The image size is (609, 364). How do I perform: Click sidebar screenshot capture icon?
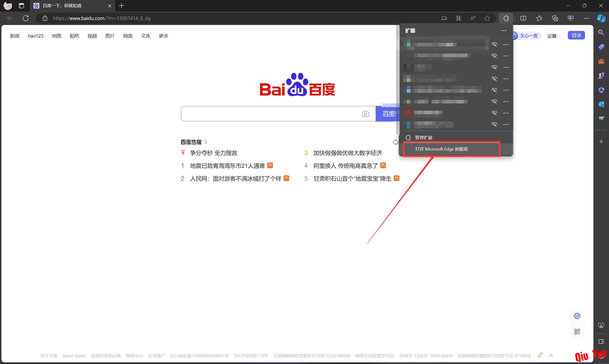[601, 325]
